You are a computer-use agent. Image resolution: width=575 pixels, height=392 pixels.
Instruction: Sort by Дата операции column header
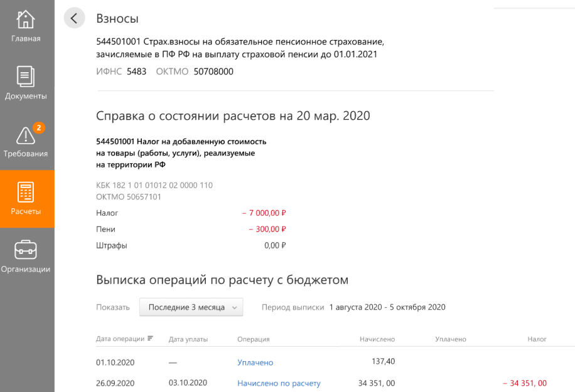121,339
